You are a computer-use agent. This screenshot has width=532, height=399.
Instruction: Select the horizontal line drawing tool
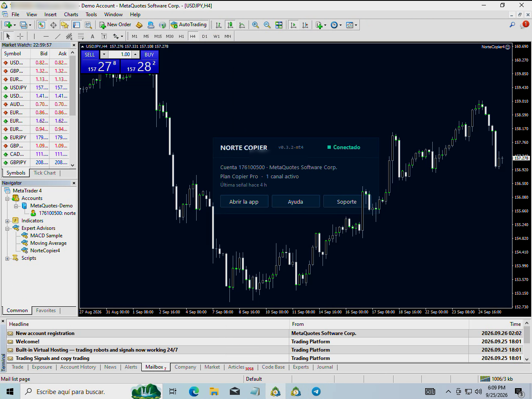46,36
